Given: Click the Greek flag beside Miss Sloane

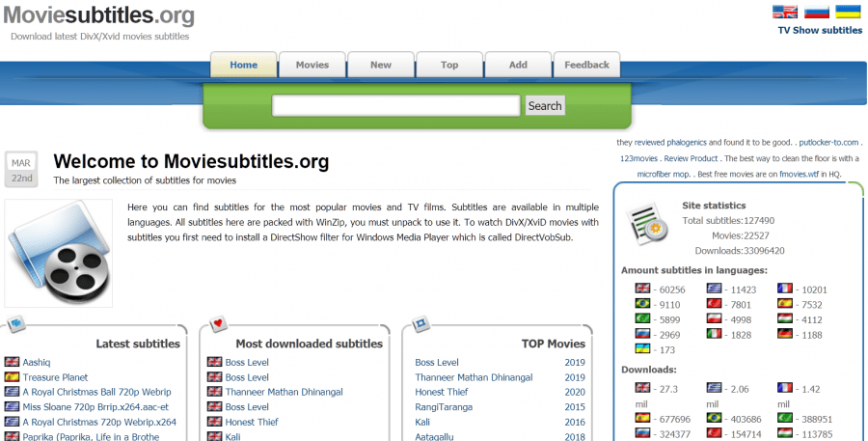Looking at the screenshot, I should point(12,406).
